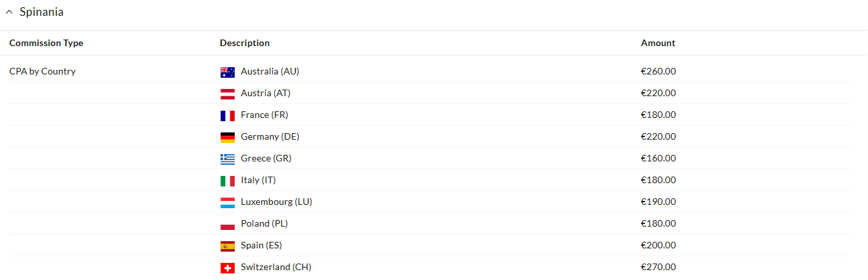Click the Switzerland flag icon
Image resolution: width=868 pixels, height=280 pixels.
(x=228, y=267)
